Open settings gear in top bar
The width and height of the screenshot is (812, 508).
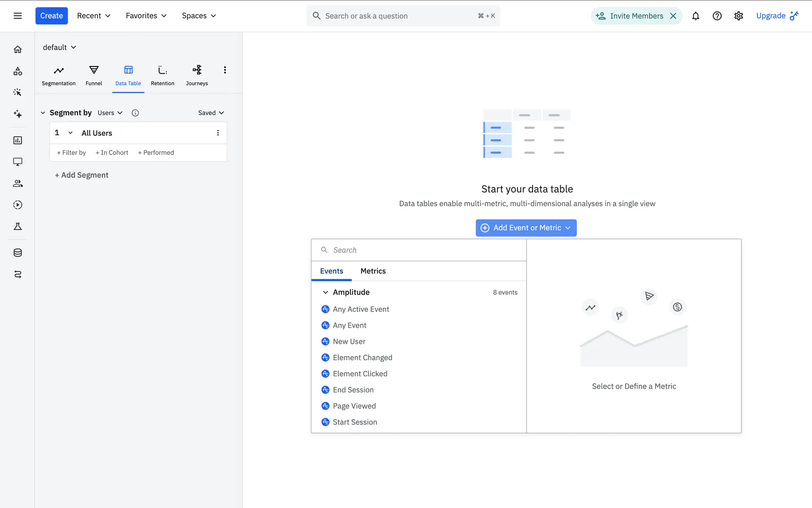coord(738,16)
